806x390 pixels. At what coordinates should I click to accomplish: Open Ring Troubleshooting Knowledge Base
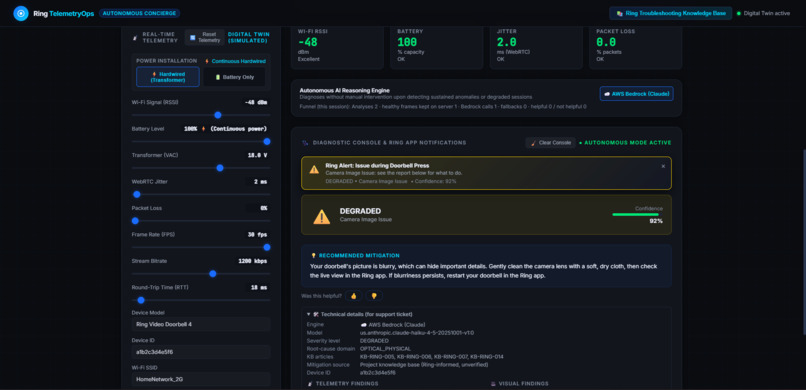(x=670, y=13)
